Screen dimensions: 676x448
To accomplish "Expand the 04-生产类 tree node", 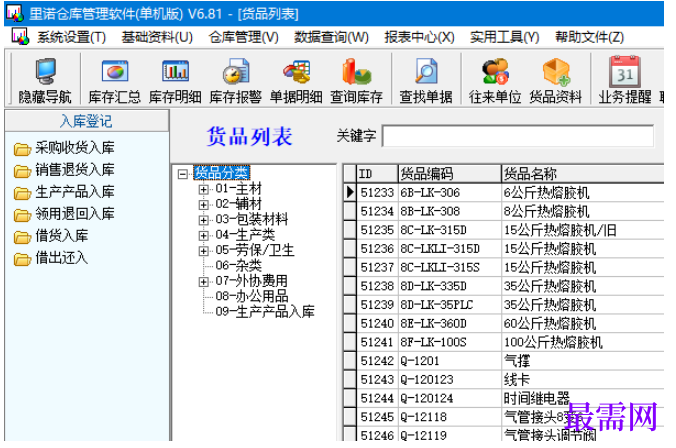I will (x=203, y=235).
